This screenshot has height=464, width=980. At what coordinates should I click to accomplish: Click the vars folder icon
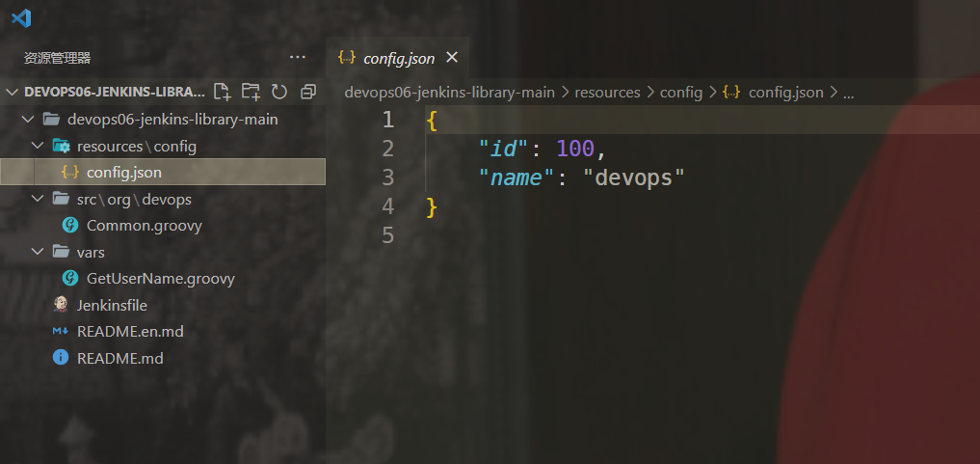[x=61, y=252]
